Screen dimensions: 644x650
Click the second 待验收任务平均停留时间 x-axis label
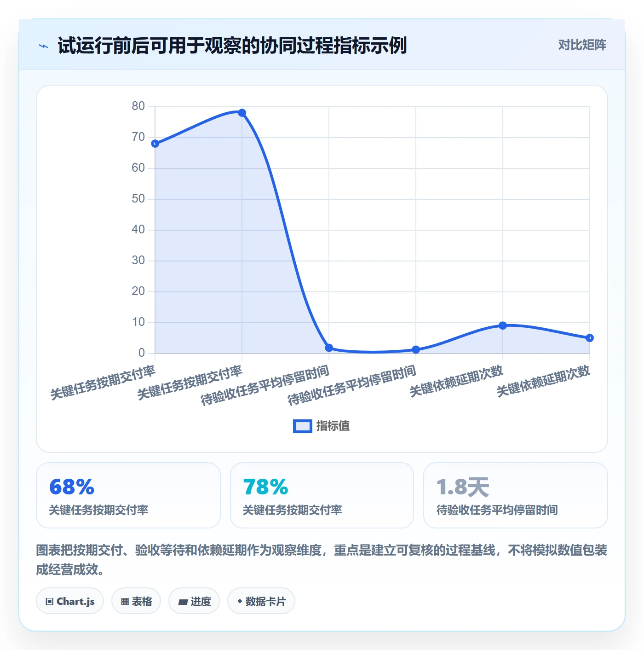pyautogui.click(x=352, y=385)
